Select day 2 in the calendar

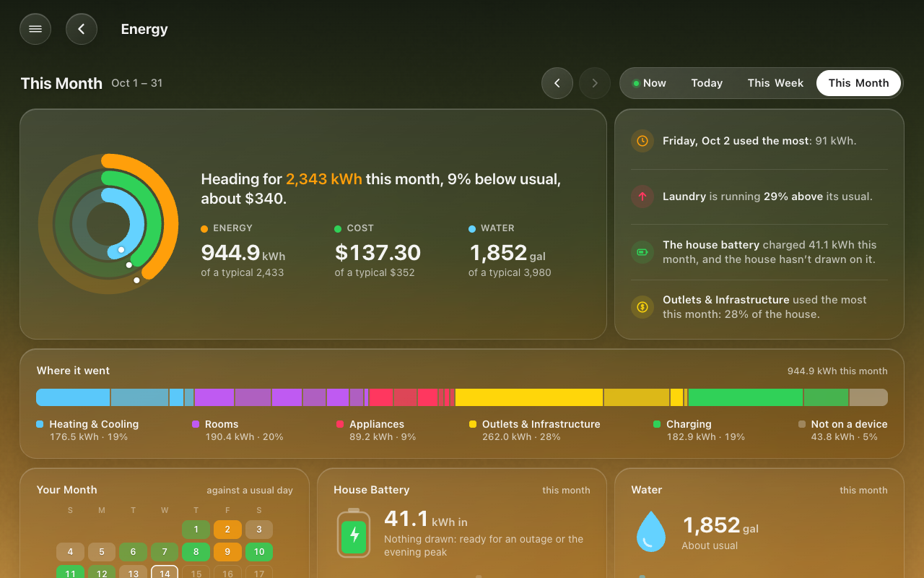click(x=227, y=530)
